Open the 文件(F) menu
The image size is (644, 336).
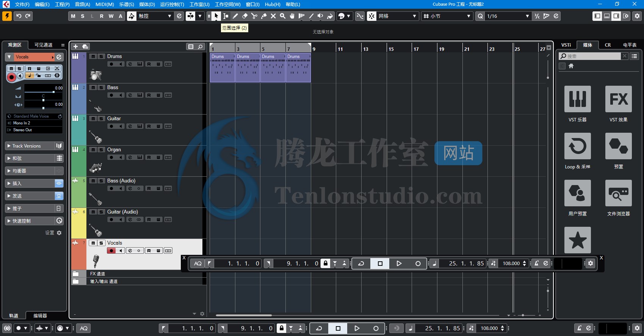coord(22,4)
